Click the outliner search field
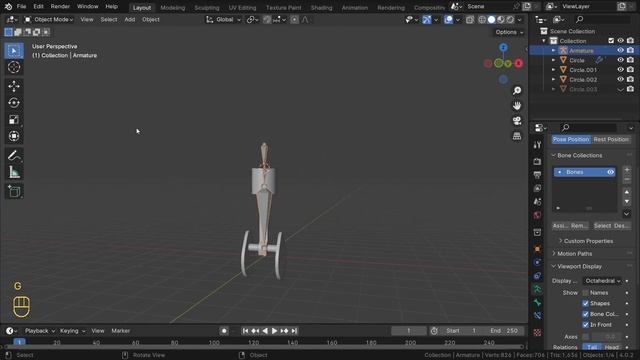Viewport: 640px width, 360px height. (x=602, y=20)
